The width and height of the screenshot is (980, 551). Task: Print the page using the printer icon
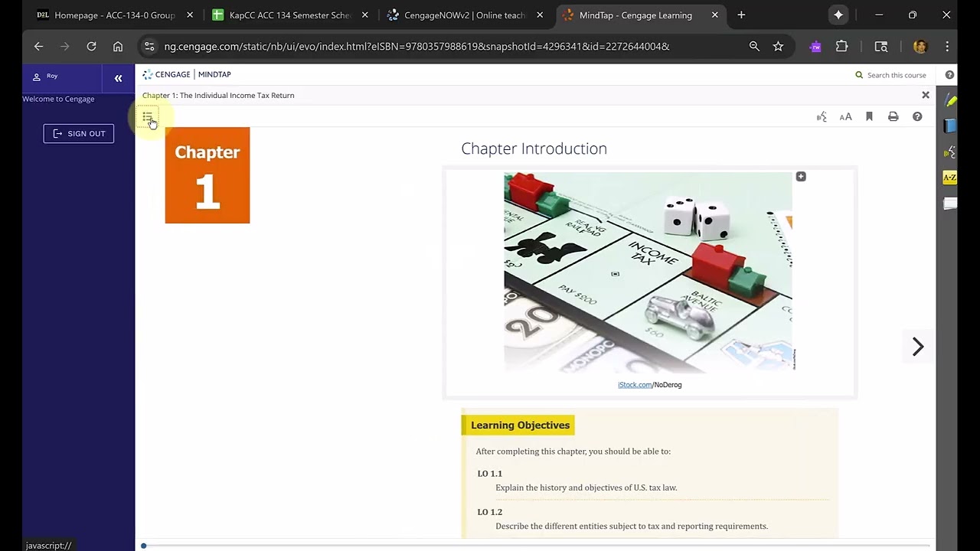(893, 117)
